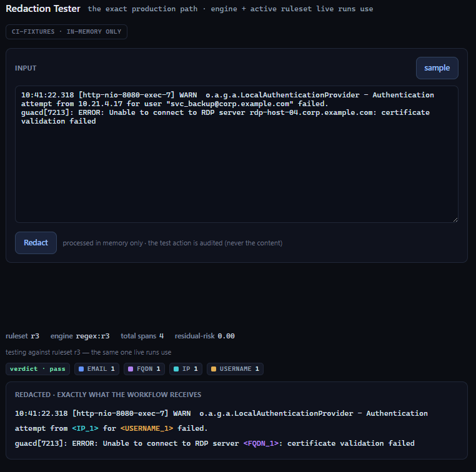Click the 'REDACTED · EXACTLY WHAT THE WORKFLOW RECEIVES' heading
The image size is (476, 472).
pos(108,395)
